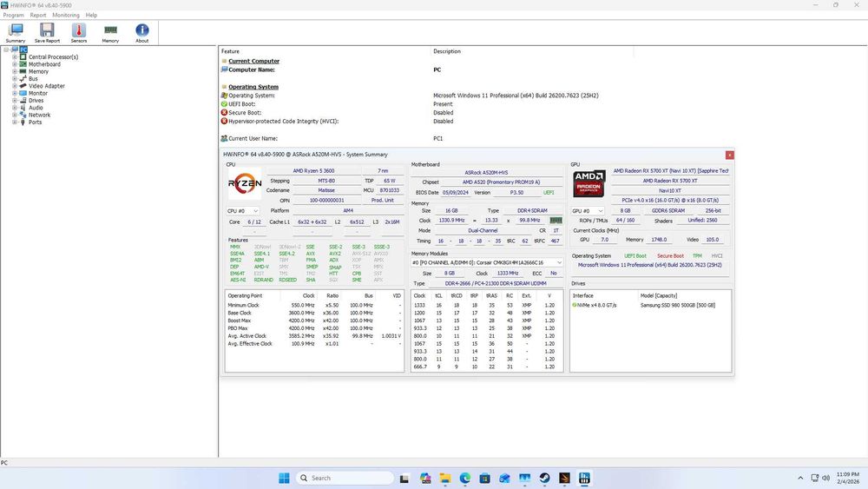The image size is (868, 489).
Task: Open the Monitoring menu
Action: [x=66, y=15]
